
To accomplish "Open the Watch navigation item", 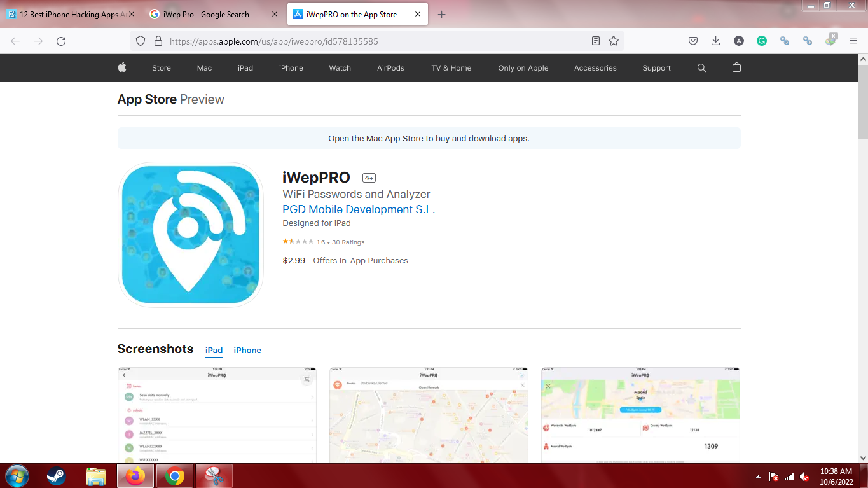I will coord(340,68).
